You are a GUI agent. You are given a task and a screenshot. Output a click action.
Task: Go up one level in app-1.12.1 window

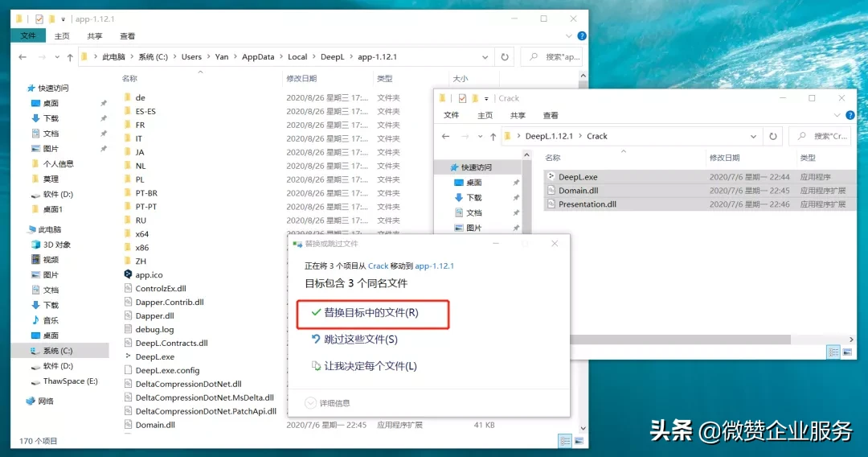click(x=70, y=57)
